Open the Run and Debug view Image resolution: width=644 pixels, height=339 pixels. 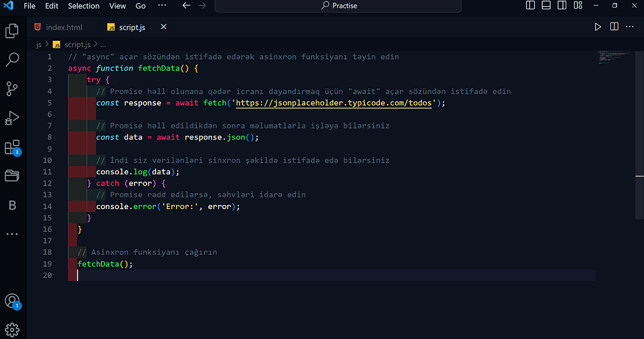(12, 118)
